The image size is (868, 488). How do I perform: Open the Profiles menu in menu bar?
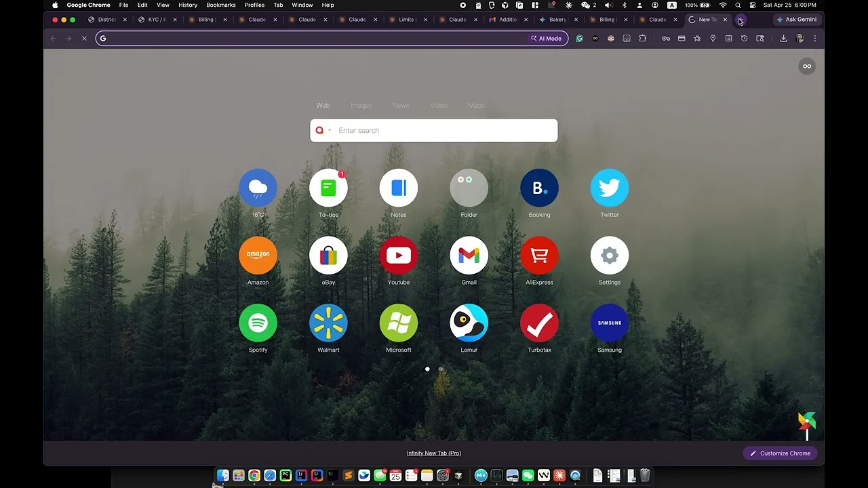click(254, 5)
